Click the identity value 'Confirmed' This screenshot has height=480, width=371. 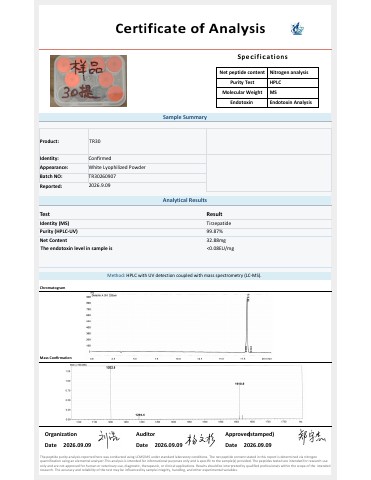(100, 158)
